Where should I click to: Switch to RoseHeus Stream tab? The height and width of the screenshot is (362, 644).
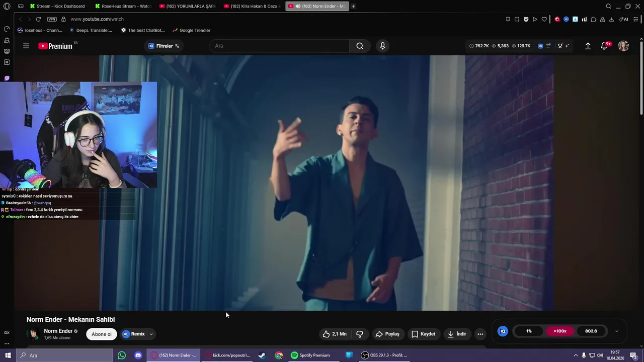point(123,6)
